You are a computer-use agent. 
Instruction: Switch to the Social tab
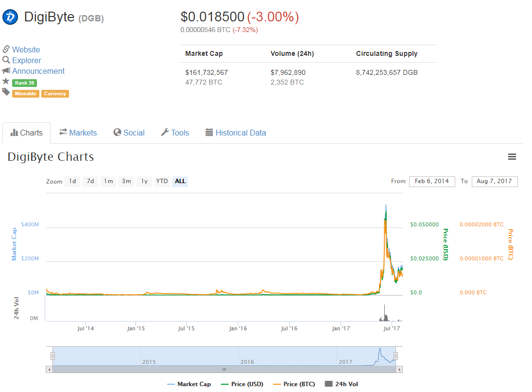point(129,133)
